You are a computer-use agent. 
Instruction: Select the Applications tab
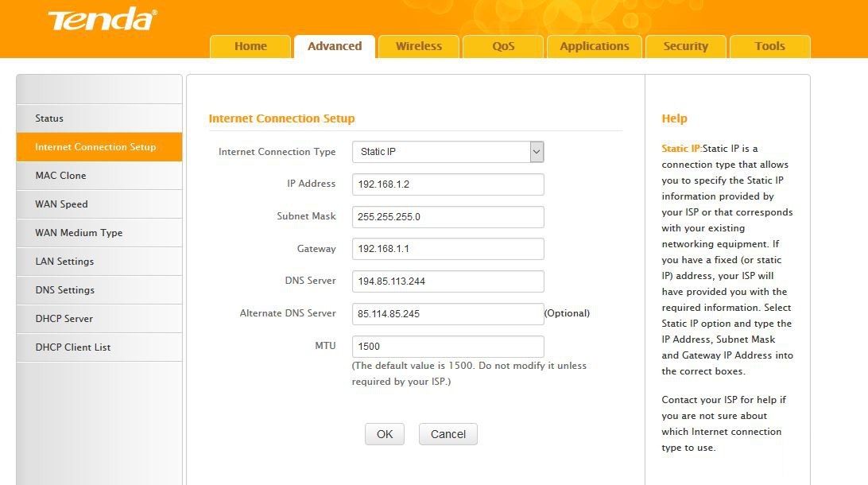click(x=595, y=46)
